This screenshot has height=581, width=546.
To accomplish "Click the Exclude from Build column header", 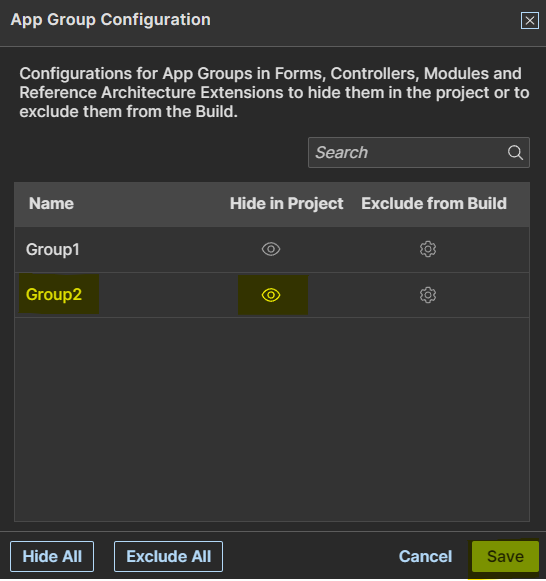I will tap(434, 203).
